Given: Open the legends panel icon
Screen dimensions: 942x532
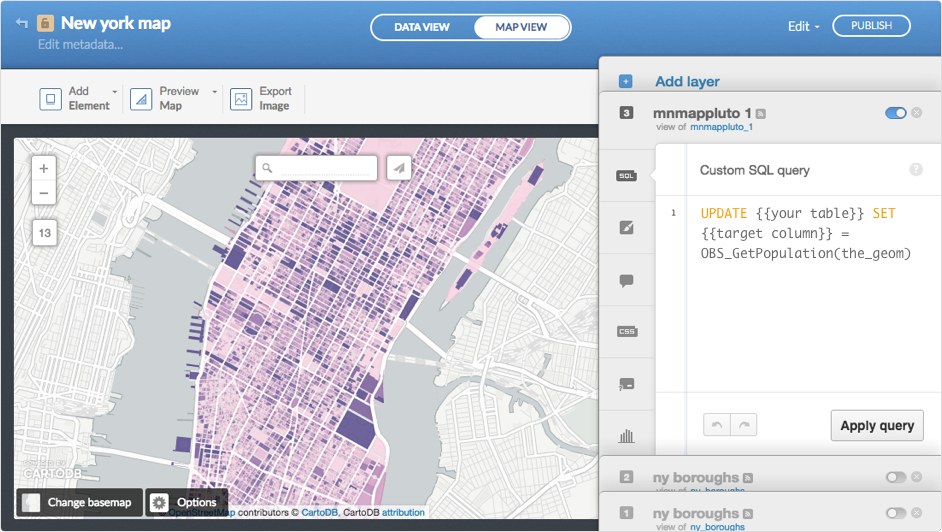Looking at the screenshot, I should coord(627,384).
